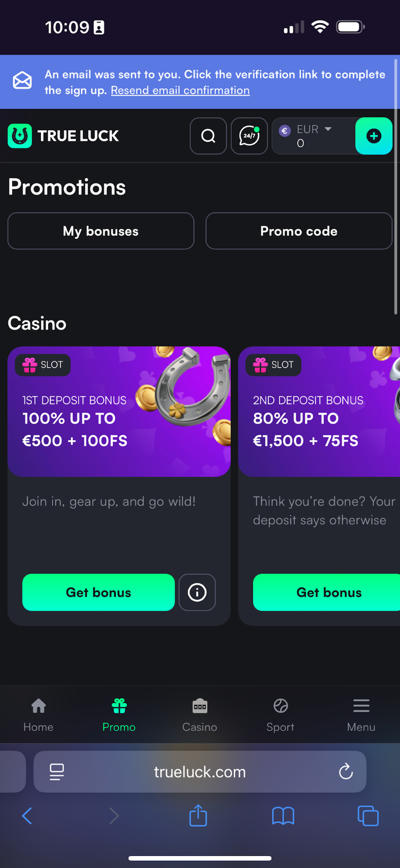Open Safari page settings icon
The width and height of the screenshot is (400, 868).
57,771
